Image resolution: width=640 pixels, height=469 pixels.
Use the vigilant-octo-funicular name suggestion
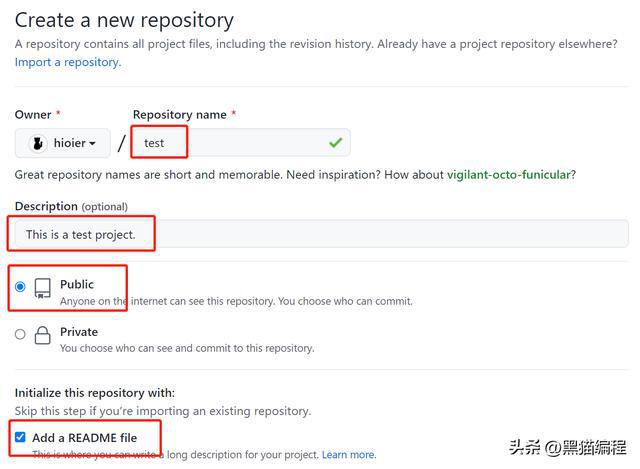(510, 175)
